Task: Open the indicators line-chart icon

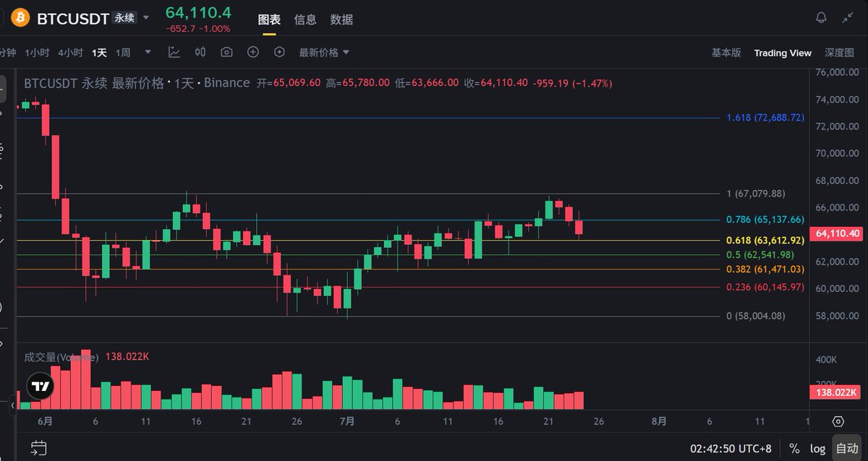Action: 174,52
